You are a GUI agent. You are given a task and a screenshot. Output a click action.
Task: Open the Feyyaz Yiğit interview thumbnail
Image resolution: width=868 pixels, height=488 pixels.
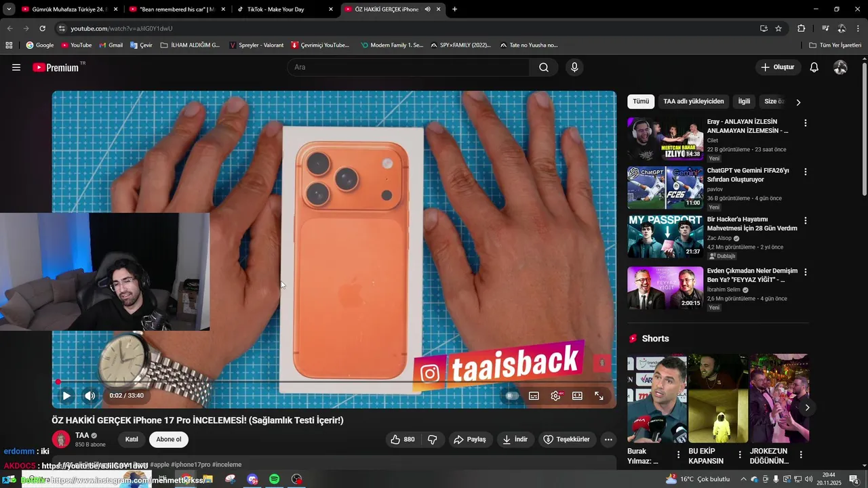[x=665, y=287]
